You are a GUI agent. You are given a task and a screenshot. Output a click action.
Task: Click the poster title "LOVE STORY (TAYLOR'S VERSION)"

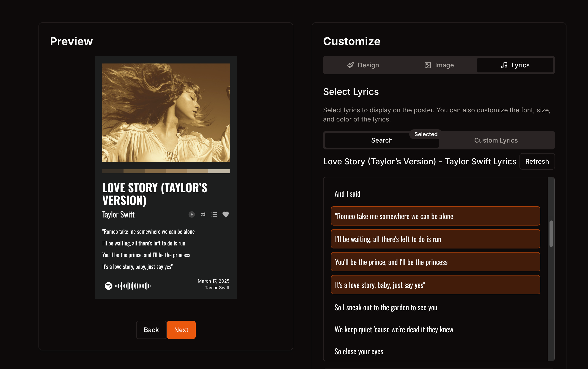(155, 194)
